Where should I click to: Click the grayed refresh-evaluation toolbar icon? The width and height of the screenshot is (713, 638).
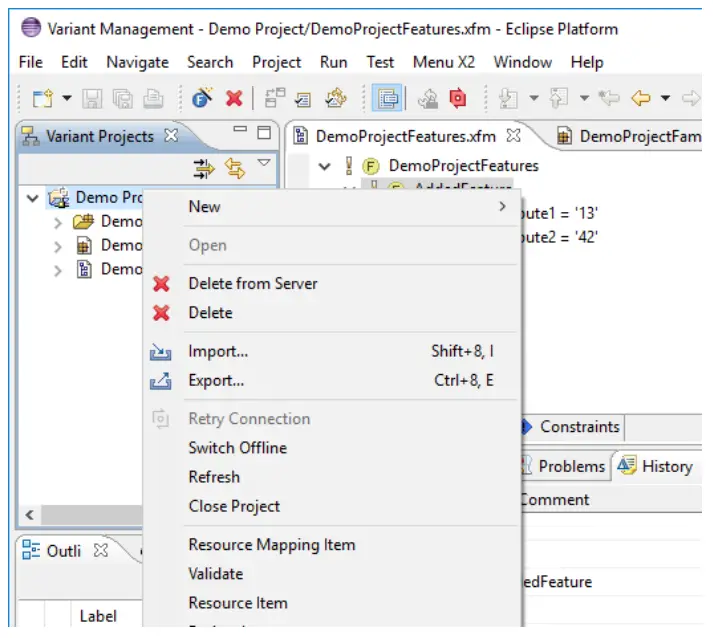point(427,98)
